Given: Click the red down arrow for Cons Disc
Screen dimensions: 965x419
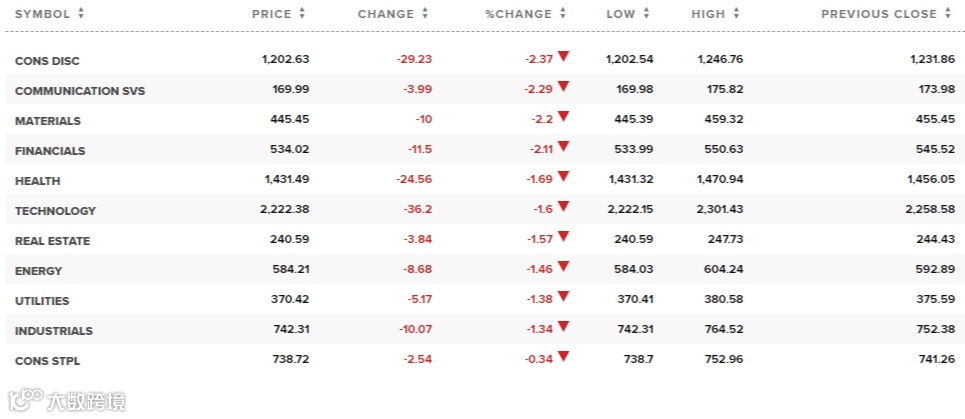Looking at the screenshot, I should [564, 57].
